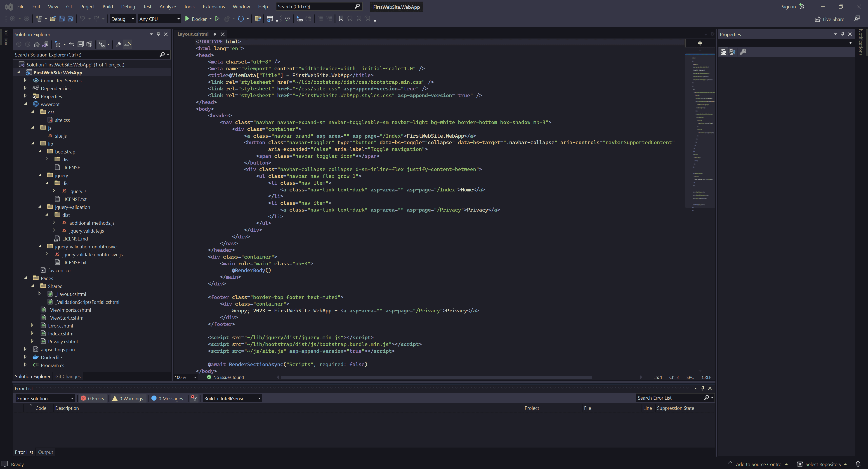Open the Extensions menu
The height and width of the screenshot is (469, 868).
pos(213,6)
